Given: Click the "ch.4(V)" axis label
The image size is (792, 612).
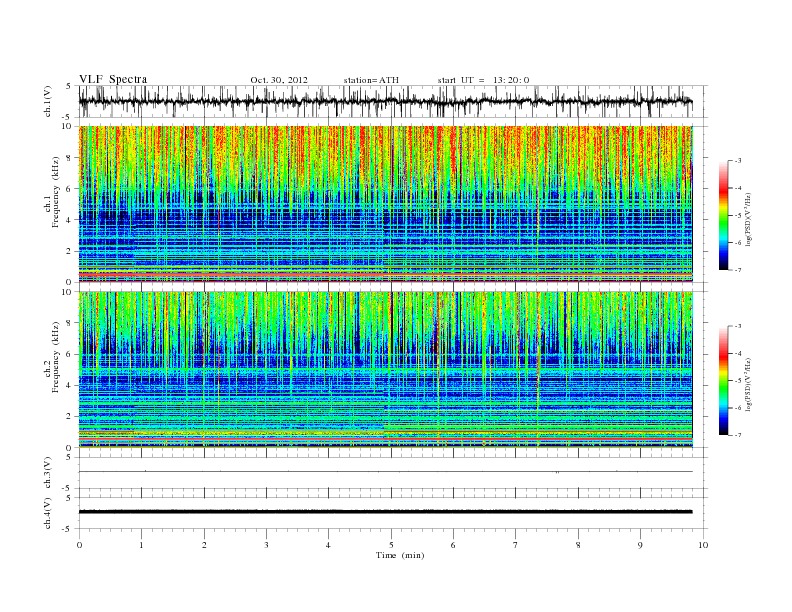Looking at the screenshot, I should coord(48,513).
